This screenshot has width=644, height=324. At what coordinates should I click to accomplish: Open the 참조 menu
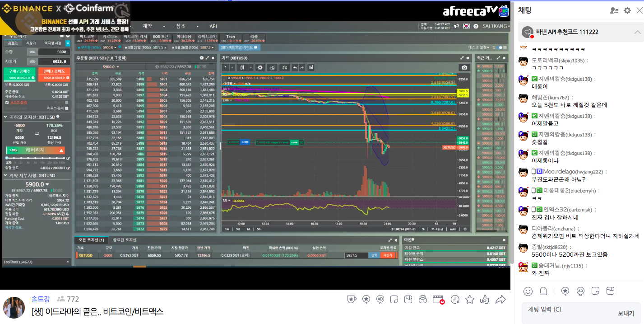pos(181,26)
